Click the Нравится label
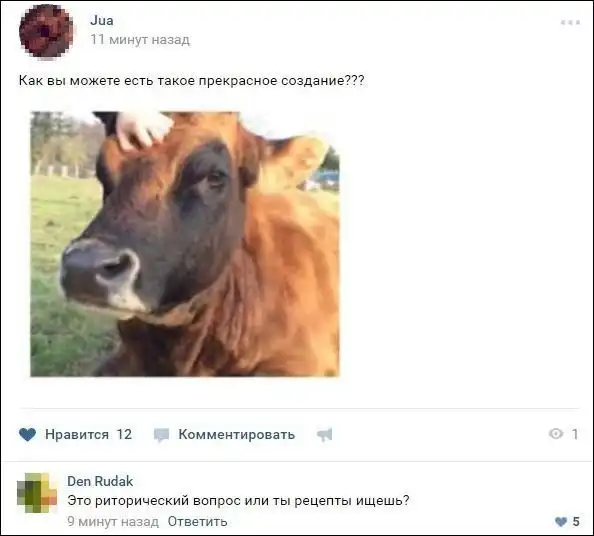Screen dimensions: 594x536 pos(77,434)
